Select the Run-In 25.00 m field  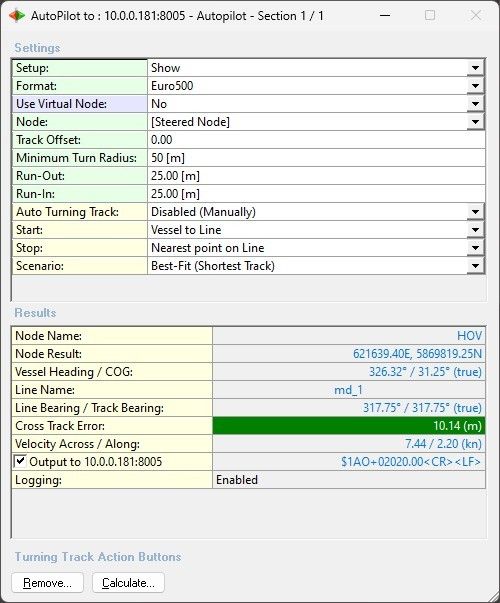pos(316,194)
